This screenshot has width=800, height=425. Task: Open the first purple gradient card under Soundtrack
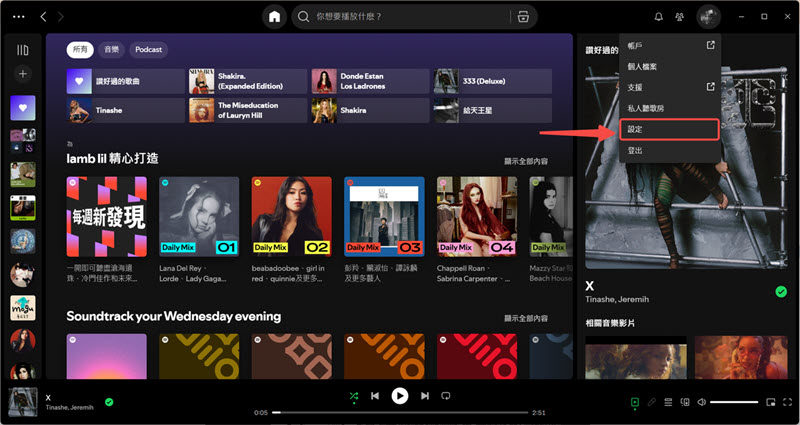(107, 356)
